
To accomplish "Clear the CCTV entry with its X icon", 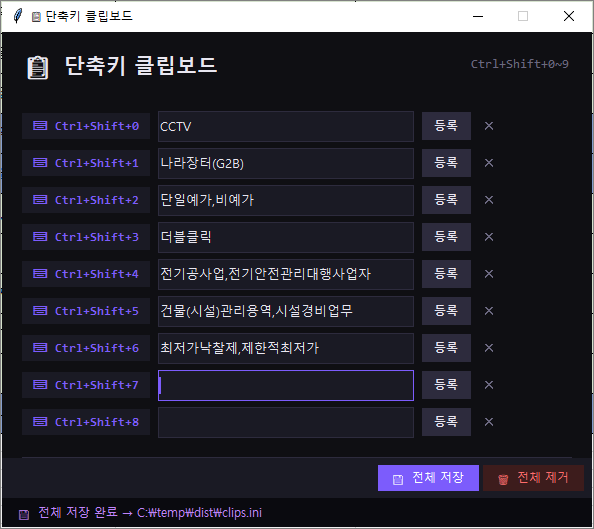I will point(489,126).
